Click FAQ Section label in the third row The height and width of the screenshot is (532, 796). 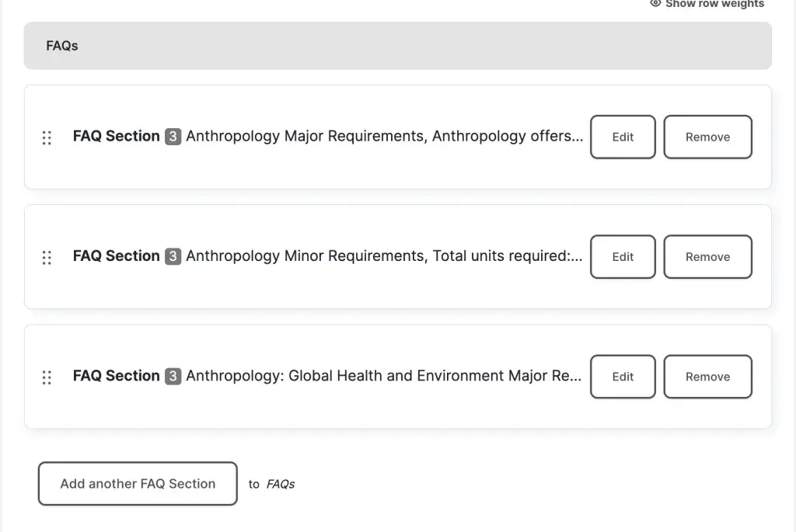pyautogui.click(x=116, y=375)
